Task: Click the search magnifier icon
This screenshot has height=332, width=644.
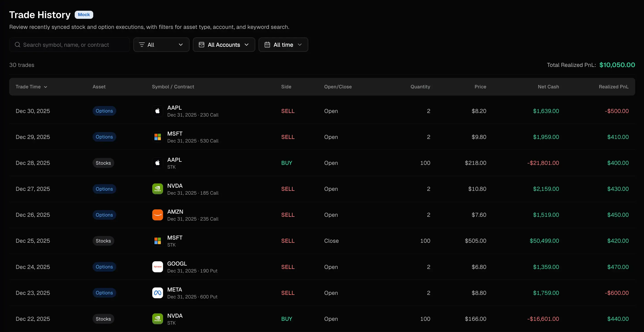Action: [17, 45]
